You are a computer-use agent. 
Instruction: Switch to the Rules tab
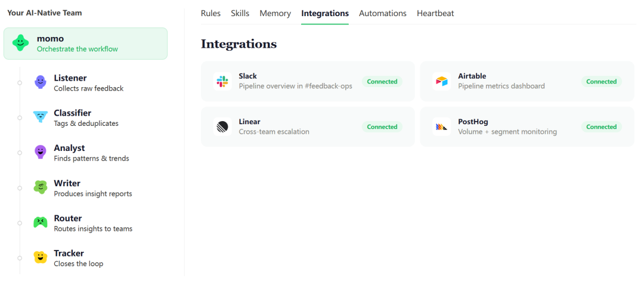click(x=210, y=13)
